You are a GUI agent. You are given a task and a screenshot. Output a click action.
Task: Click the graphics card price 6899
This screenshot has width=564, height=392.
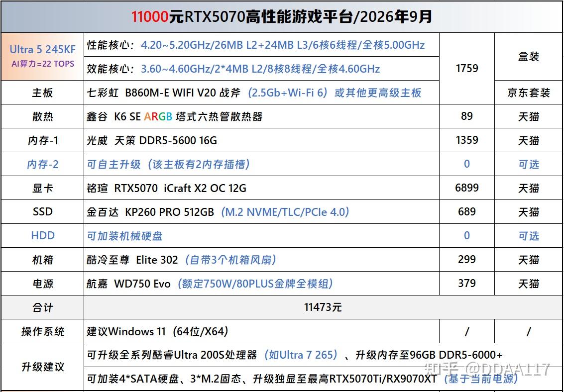point(467,188)
